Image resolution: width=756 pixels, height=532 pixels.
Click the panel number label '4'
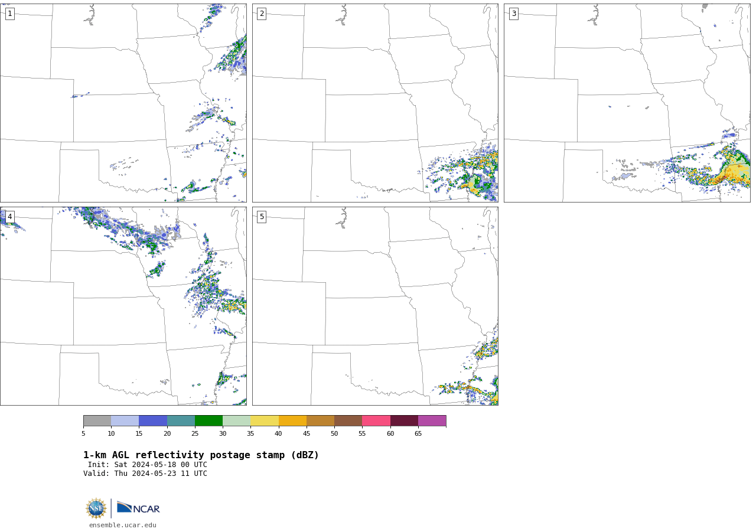(x=9, y=217)
